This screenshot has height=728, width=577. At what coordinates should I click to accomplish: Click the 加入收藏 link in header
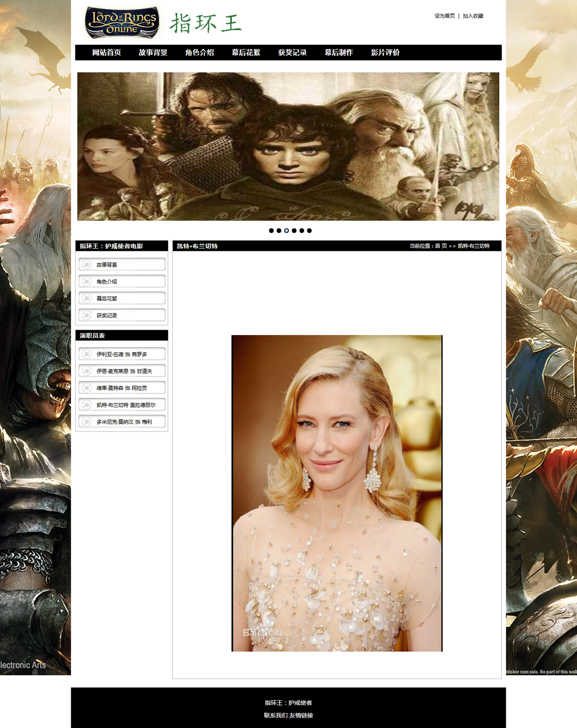473,16
